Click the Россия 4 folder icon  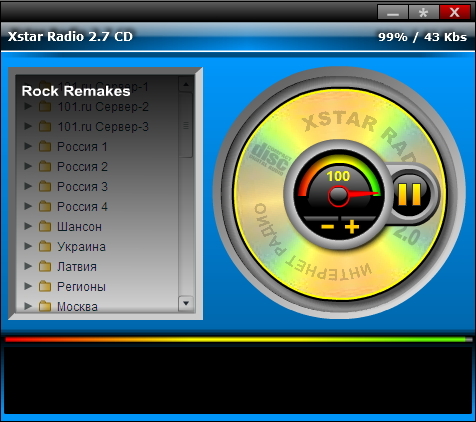click(45, 206)
